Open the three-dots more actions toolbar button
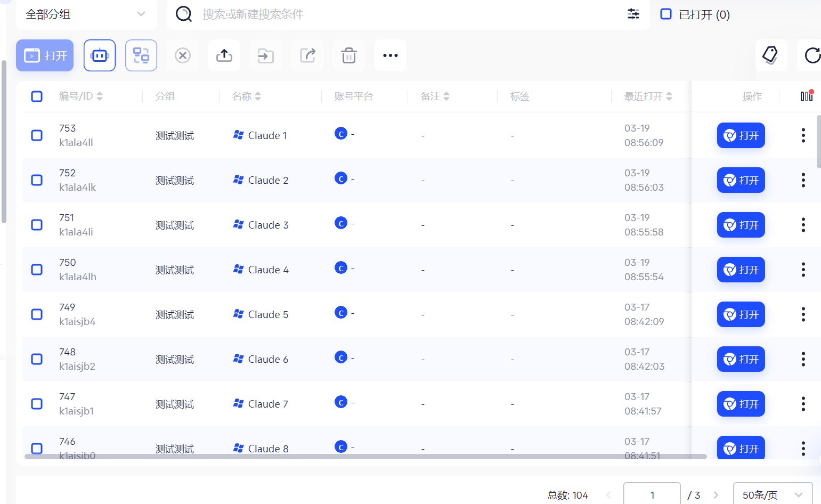 tap(391, 55)
